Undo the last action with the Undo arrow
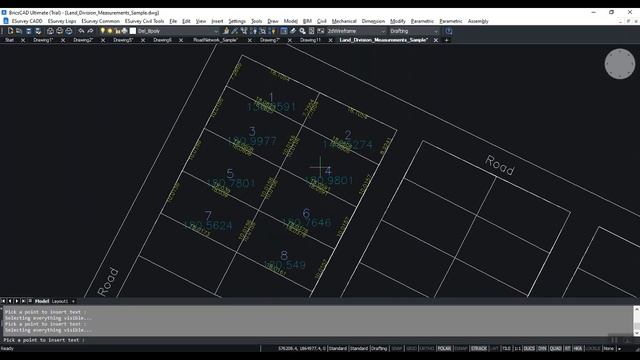This screenshot has width=640, height=360. point(81,31)
